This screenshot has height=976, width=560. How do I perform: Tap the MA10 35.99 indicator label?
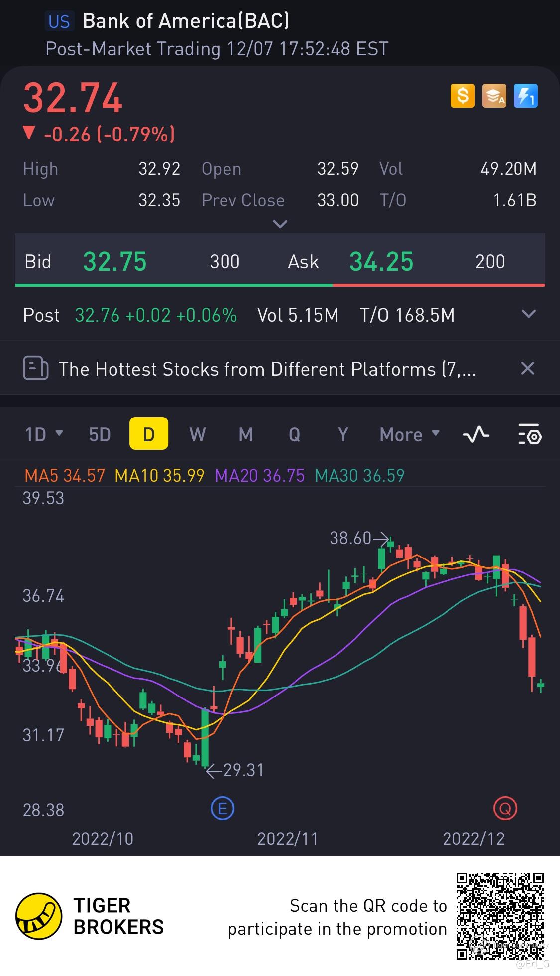click(x=159, y=475)
